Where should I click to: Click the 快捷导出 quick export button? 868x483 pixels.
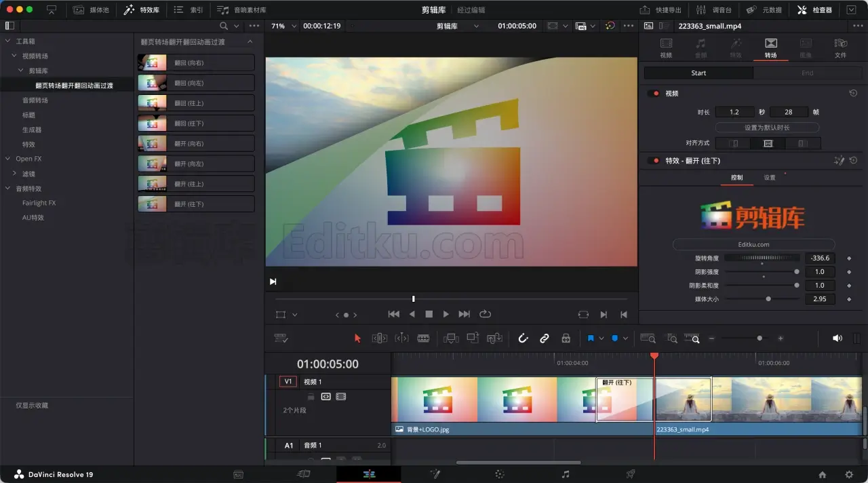(x=661, y=10)
